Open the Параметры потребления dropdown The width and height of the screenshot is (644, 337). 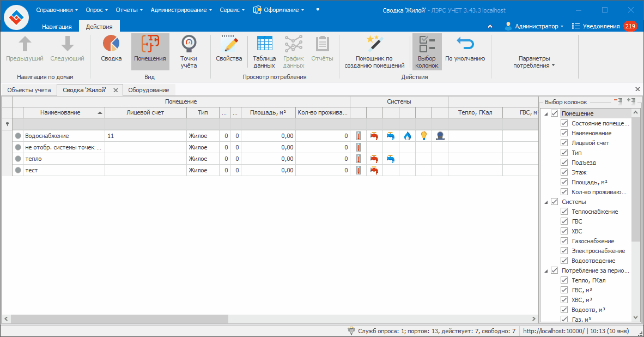coord(534,62)
